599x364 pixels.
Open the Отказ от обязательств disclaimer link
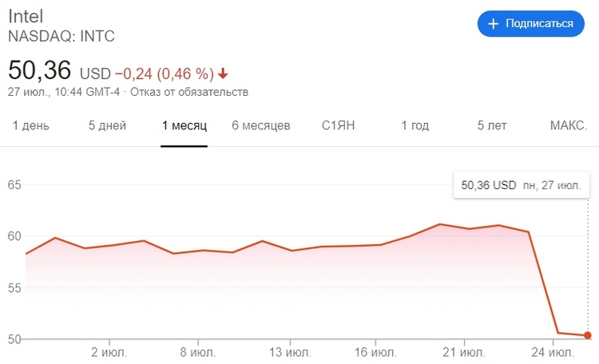[189, 92]
